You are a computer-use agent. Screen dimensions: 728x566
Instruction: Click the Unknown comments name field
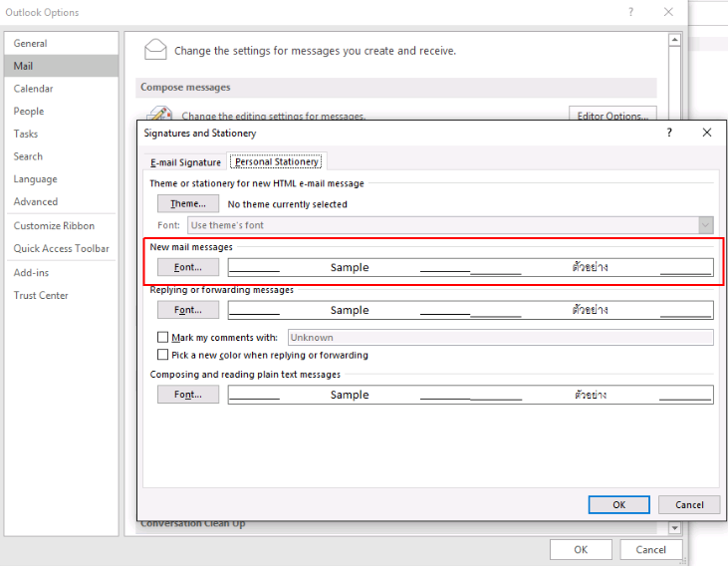click(x=500, y=338)
